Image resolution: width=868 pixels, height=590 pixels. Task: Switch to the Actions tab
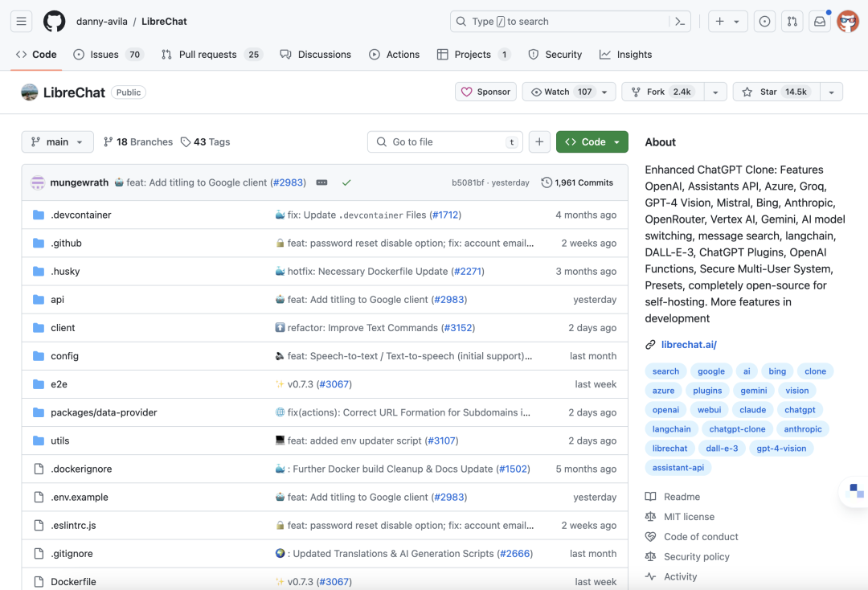tap(394, 54)
